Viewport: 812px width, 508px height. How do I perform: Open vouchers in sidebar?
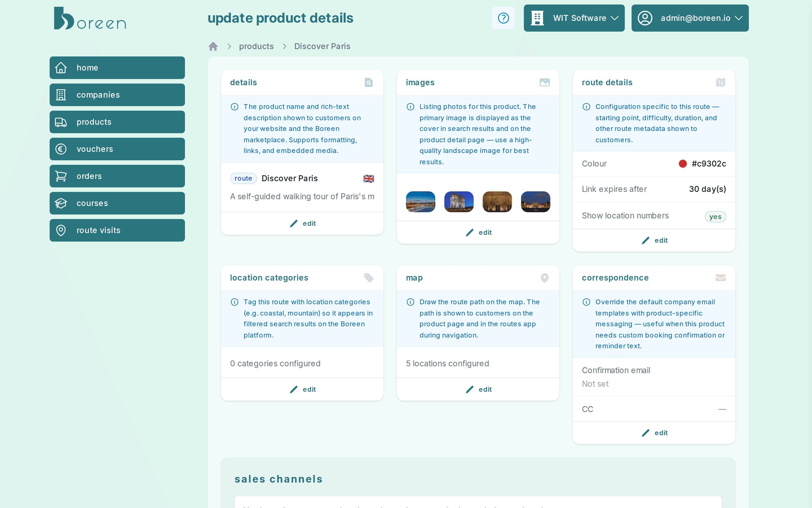click(x=117, y=149)
